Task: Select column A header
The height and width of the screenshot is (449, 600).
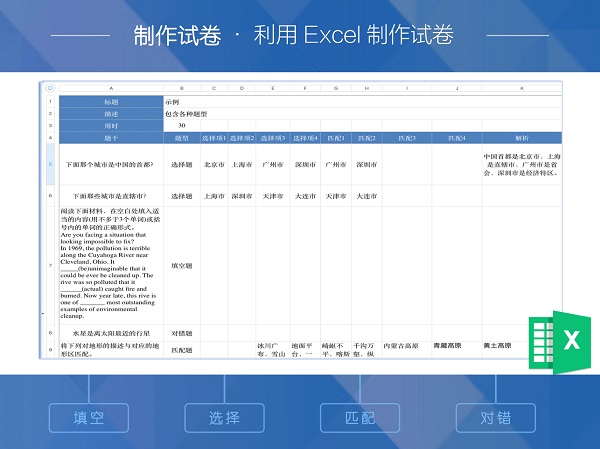Action: (111, 88)
